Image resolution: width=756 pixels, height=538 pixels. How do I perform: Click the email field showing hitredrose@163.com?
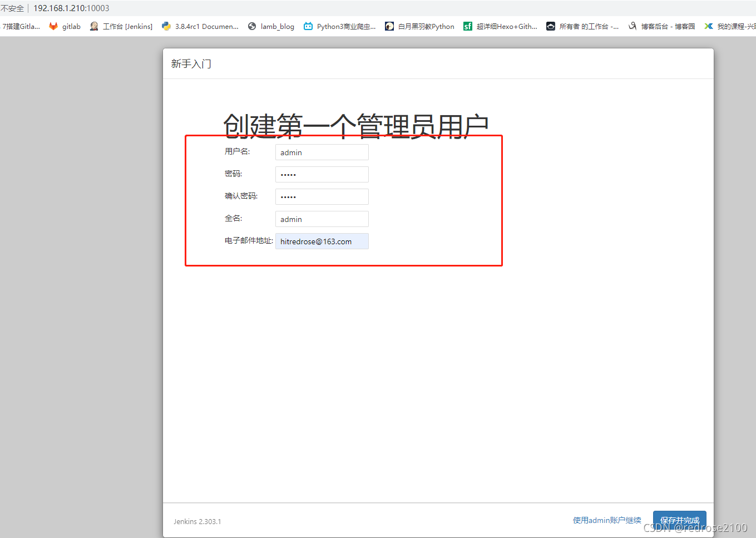322,241
